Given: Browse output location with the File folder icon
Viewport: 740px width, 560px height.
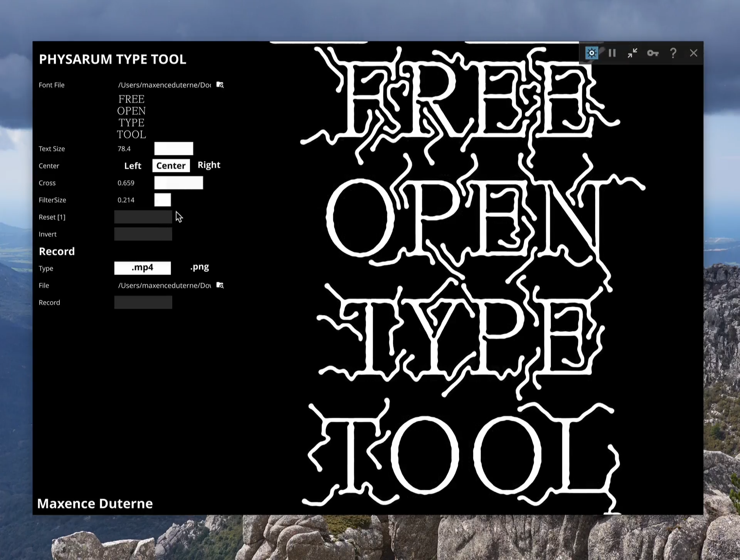Looking at the screenshot, I should tap(220, 285).
